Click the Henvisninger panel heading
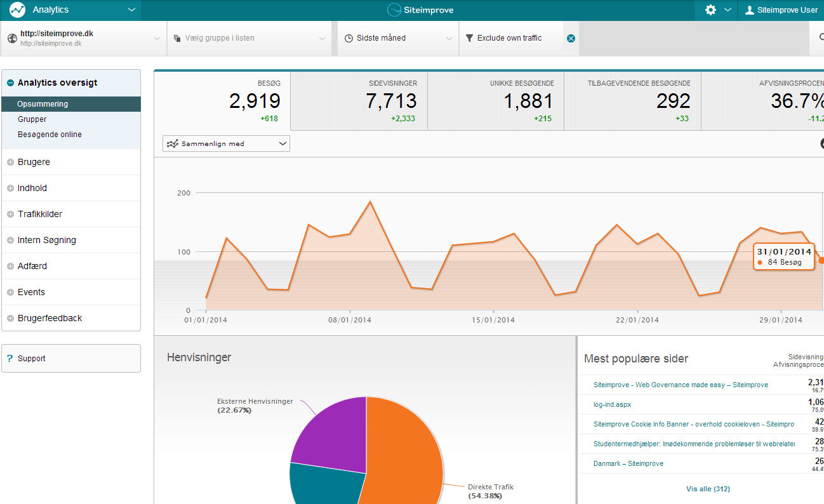 click(199, 357)
